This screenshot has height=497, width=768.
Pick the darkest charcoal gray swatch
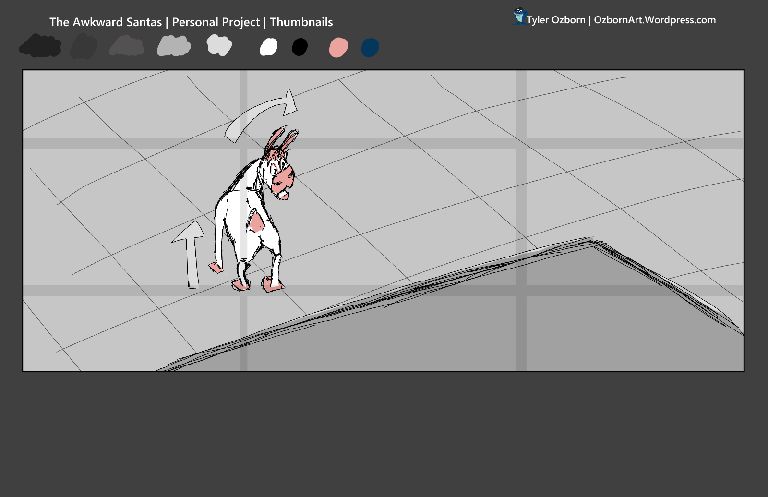click(x=40, y=46)
